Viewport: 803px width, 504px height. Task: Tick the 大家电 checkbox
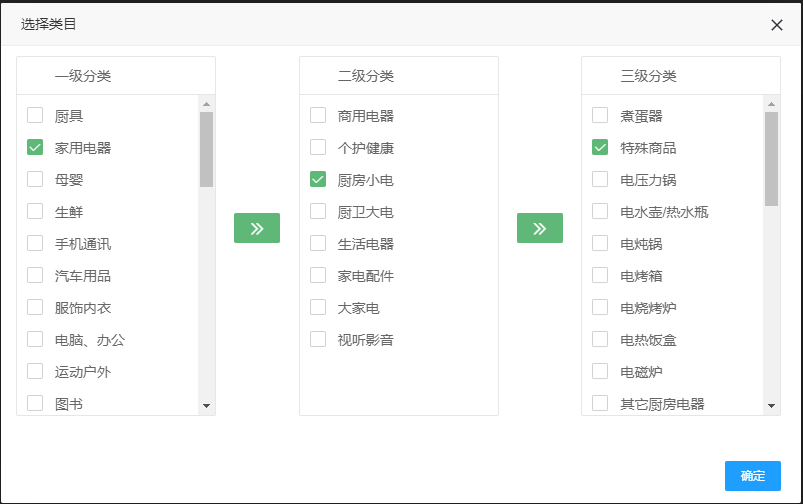click(318, 307)
